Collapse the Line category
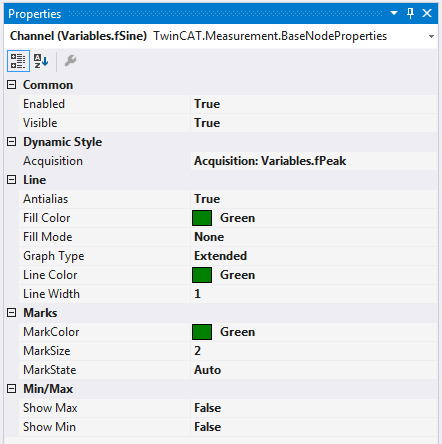Image resolution: width=442 pixels, height=444 pixels. pyautogui.click(x=12, y=180)
